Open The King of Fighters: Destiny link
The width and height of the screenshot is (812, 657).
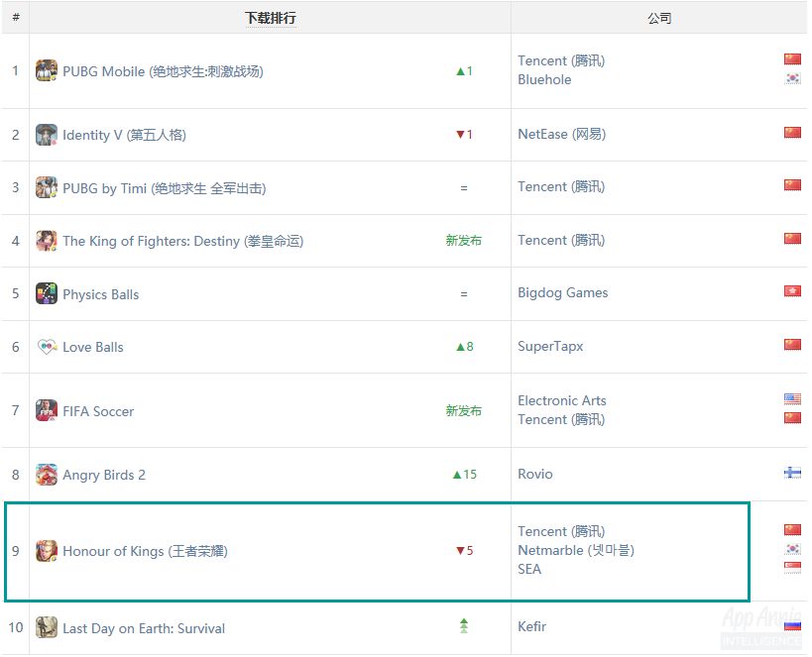(x=182, y=241)
